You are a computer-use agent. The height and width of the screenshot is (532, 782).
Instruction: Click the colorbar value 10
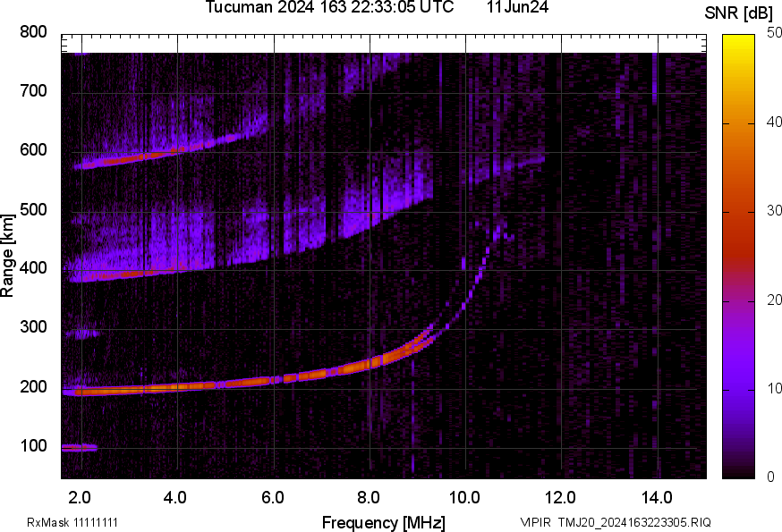click(774, 388)
